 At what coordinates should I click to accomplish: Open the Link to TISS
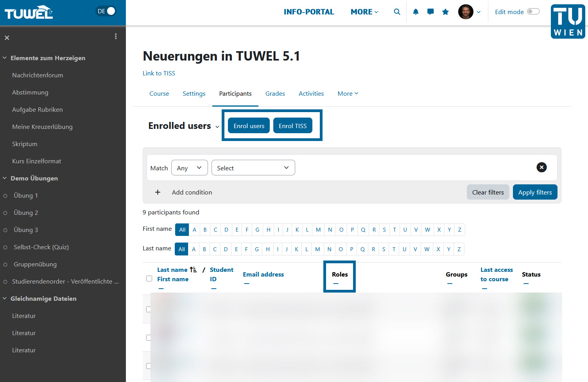coord(159,73)
